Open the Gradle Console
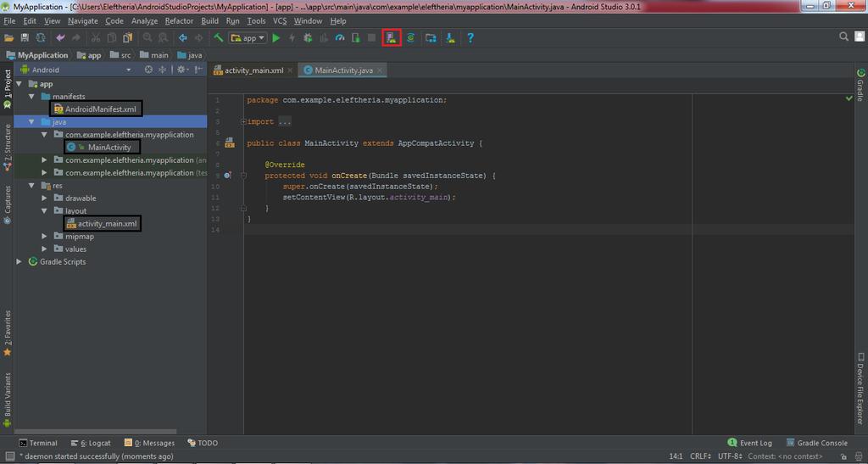The image size is (868, 464). [817, 443]
